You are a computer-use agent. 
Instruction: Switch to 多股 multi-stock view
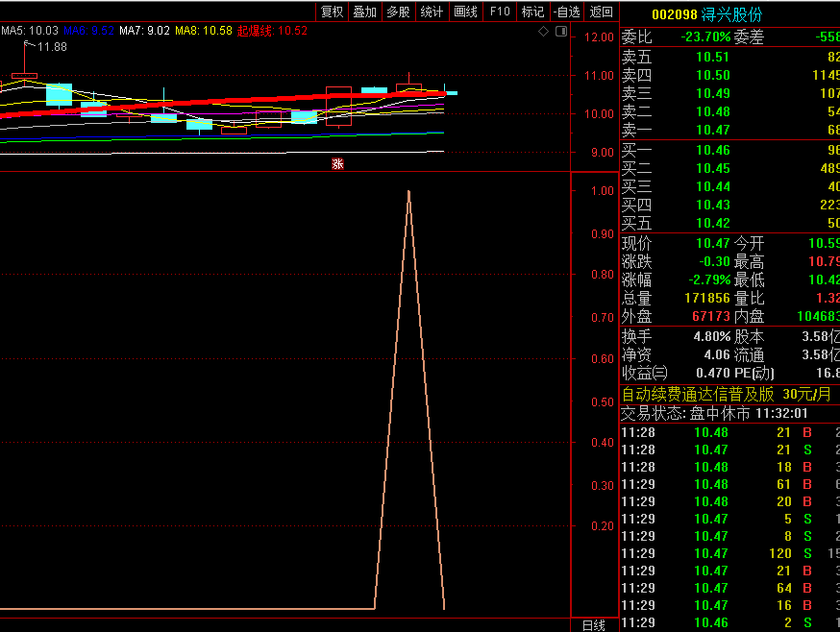click(398, 12)
